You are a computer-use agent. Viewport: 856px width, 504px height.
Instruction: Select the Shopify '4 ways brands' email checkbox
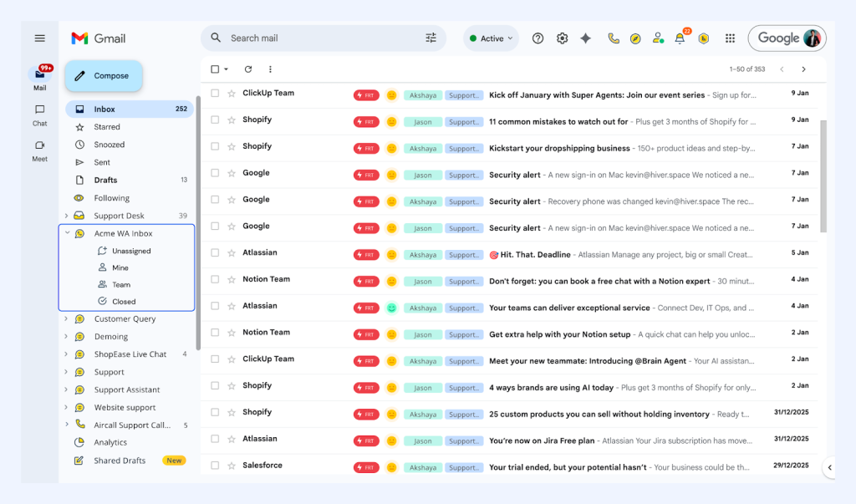pyautogui.click(x=215, y=386)
